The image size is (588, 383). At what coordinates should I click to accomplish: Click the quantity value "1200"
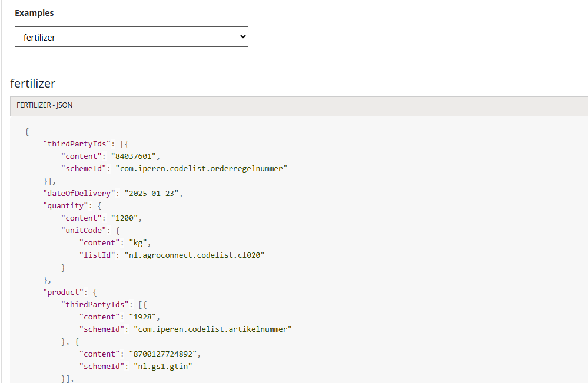126,218
